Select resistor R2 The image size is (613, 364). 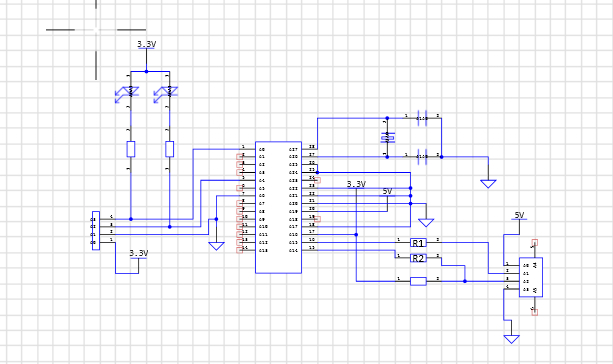(418, 258)
